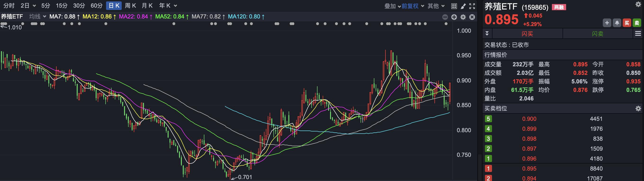The image size is (644, 181).
Task: Open the 年K period dropdown
Action: coord(168,6)
